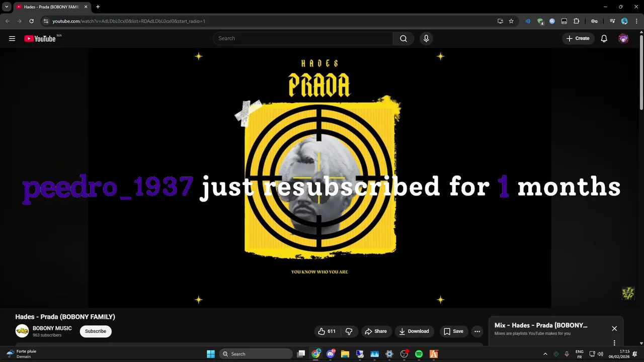Open the YouTube account avatar menu
Image resolution: width=644 pixels, height=362 pixels.
623,39
